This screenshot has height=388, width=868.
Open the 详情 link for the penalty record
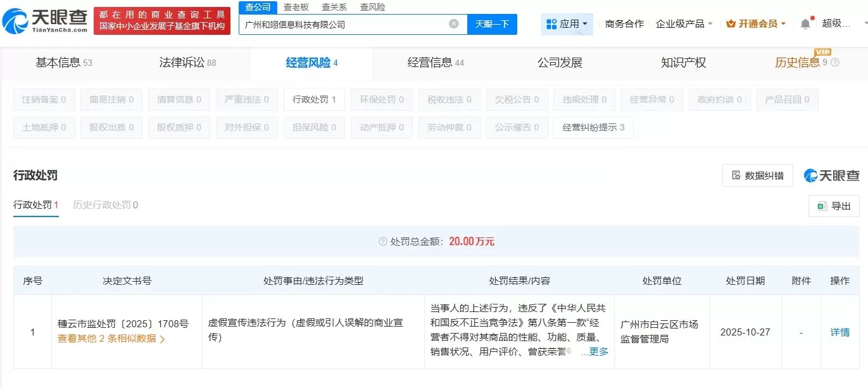tap(840, 332)
